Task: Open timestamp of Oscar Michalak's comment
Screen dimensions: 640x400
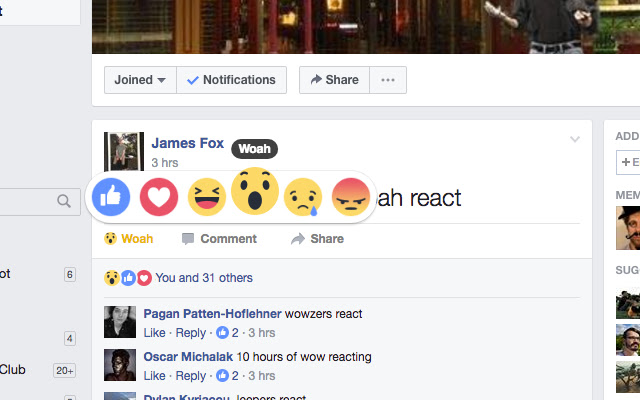Action: coord(262,376)
